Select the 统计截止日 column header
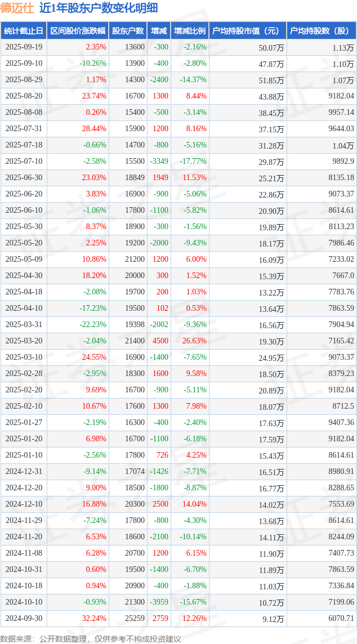This screenshot has height=644, width=357. 24,31
